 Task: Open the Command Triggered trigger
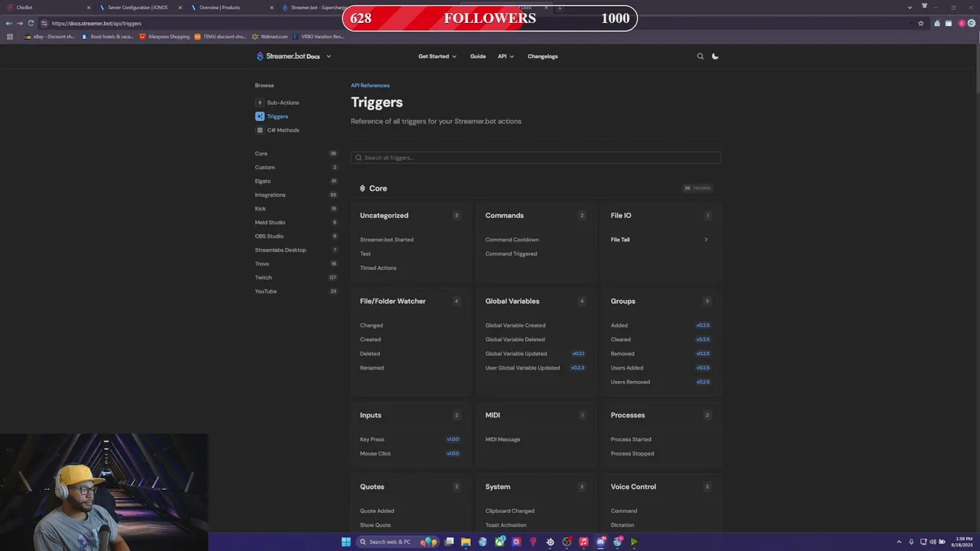coord(511,253)
